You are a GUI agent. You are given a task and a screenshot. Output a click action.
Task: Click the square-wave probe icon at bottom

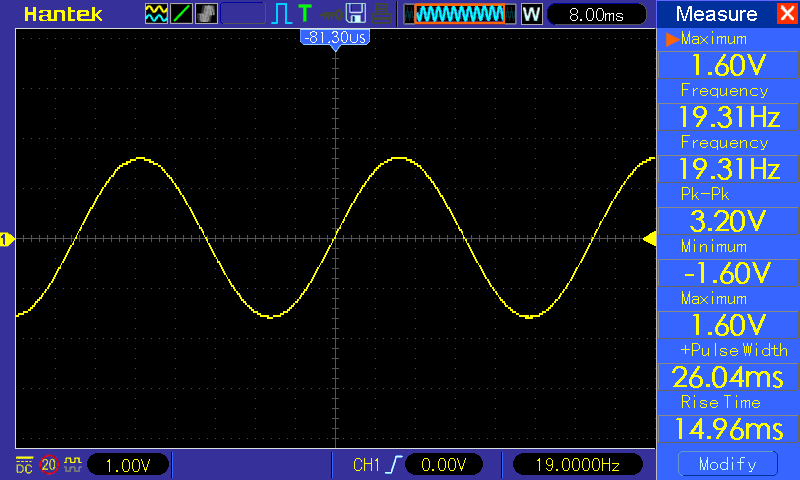(x=73, y=464)
